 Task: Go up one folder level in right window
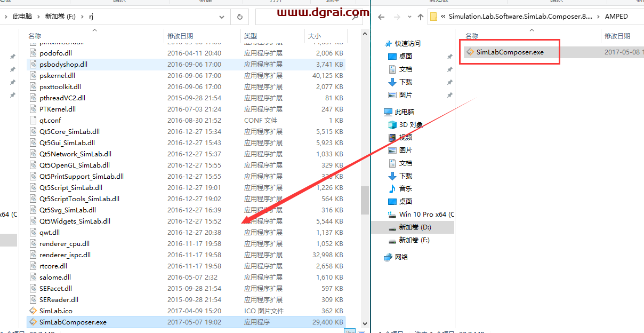(421, 17)
